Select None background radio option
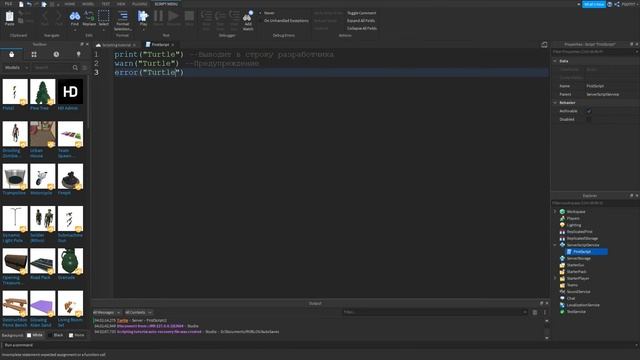This screenshot has width=640, height=360. pos(76,335)
